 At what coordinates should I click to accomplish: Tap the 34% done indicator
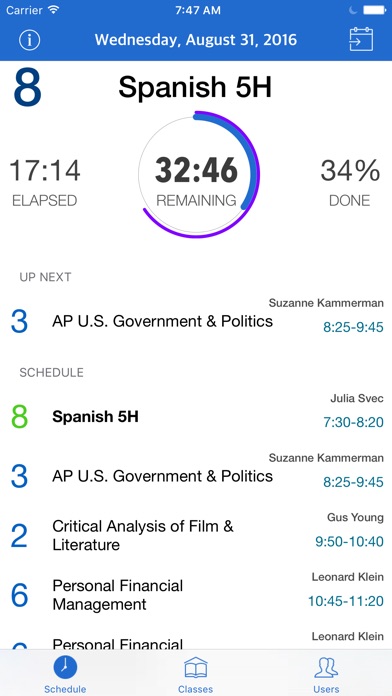pyautogui.click(x=350, y=182)
